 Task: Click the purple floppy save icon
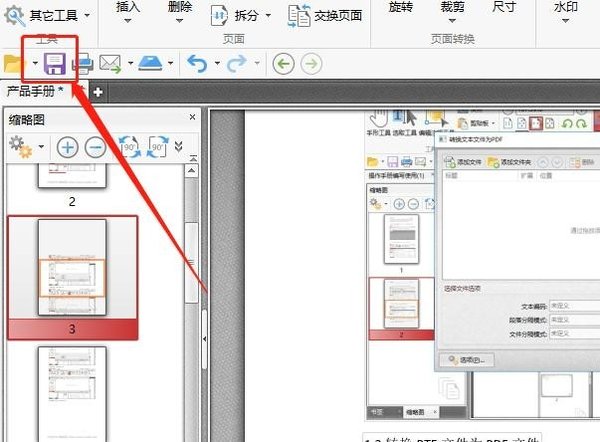point(55,64)
